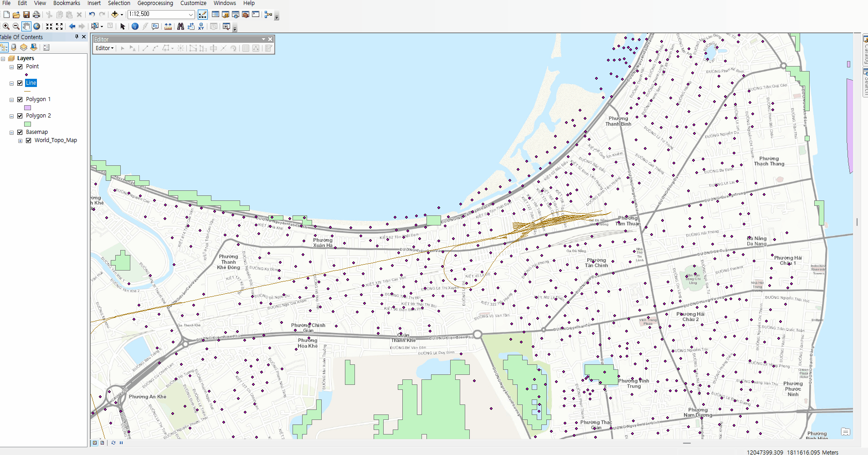Open Table Of Contents options
Screen dimensions: 868x455
pos(46,47)
